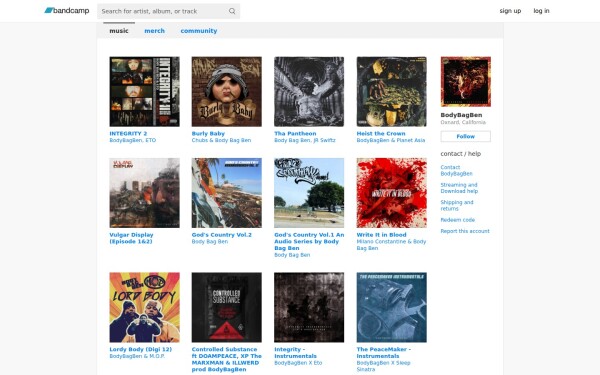Open Shipping and returns link
The height and width of the screenshot is (375, 600).
[457, 205]
